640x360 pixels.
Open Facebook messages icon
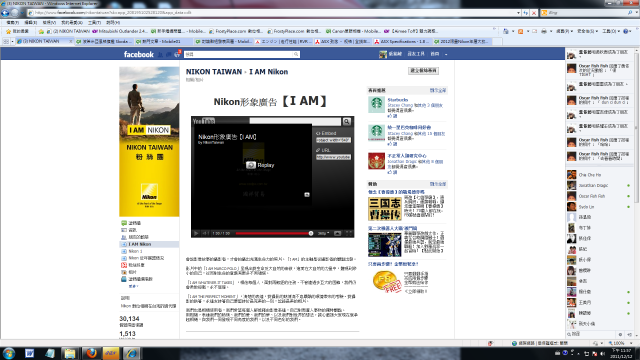[168, 54]
